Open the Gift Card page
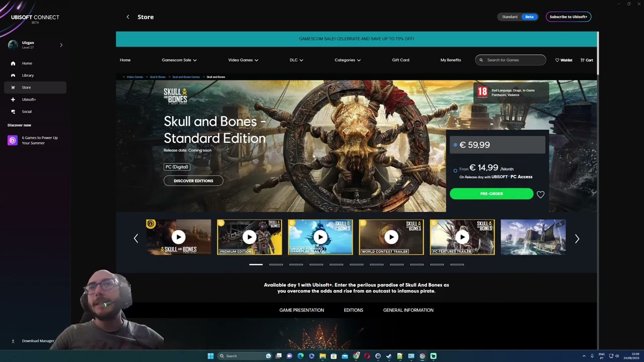 pyautogui.click(x=400, y=60)
